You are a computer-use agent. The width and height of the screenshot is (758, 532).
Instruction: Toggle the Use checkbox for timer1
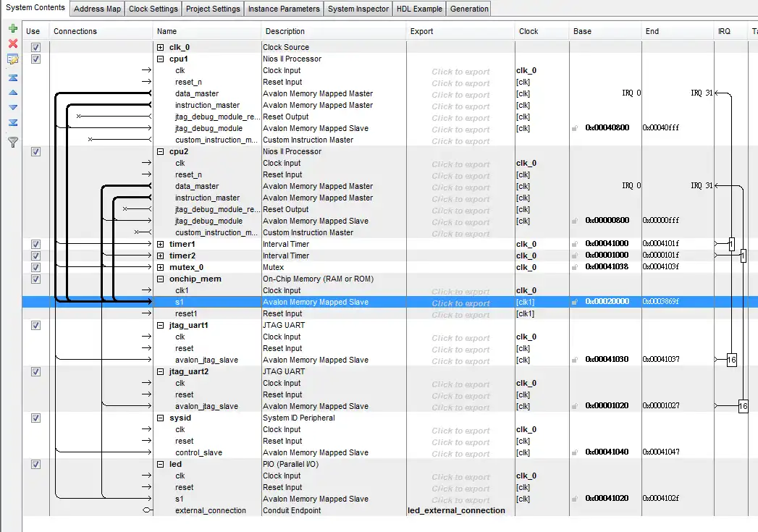click(x=35, y=245)
